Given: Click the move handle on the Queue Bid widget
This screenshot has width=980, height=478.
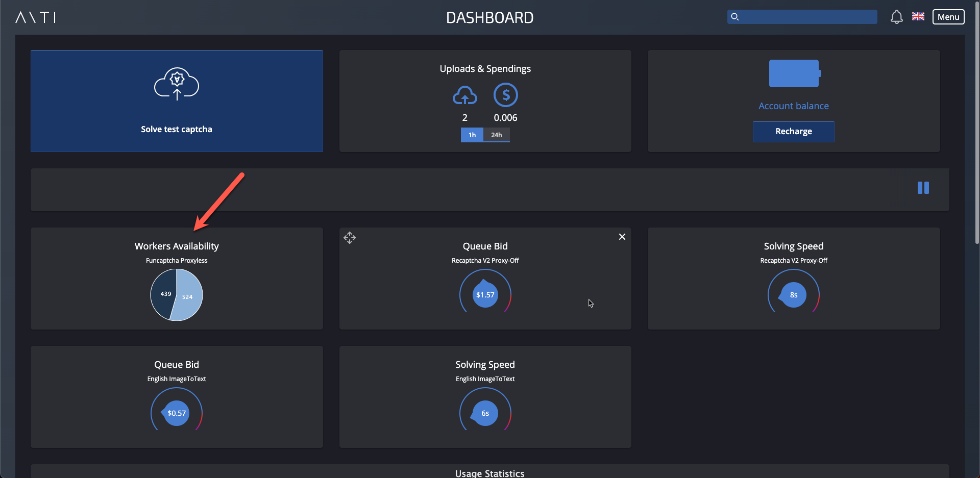Looking at the screenshot, I should [350, 237].
